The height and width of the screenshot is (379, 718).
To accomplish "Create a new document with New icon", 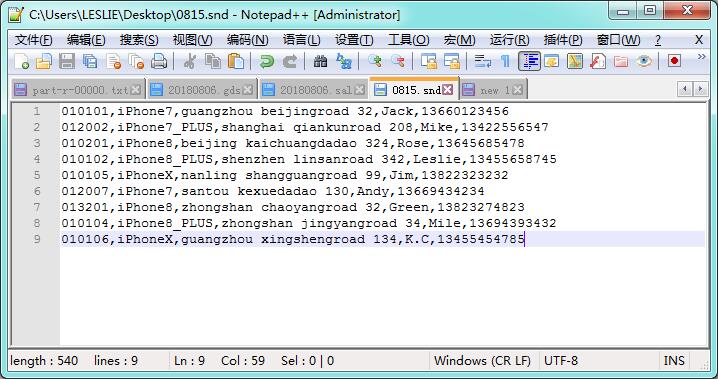I will (x=22, y=61).
